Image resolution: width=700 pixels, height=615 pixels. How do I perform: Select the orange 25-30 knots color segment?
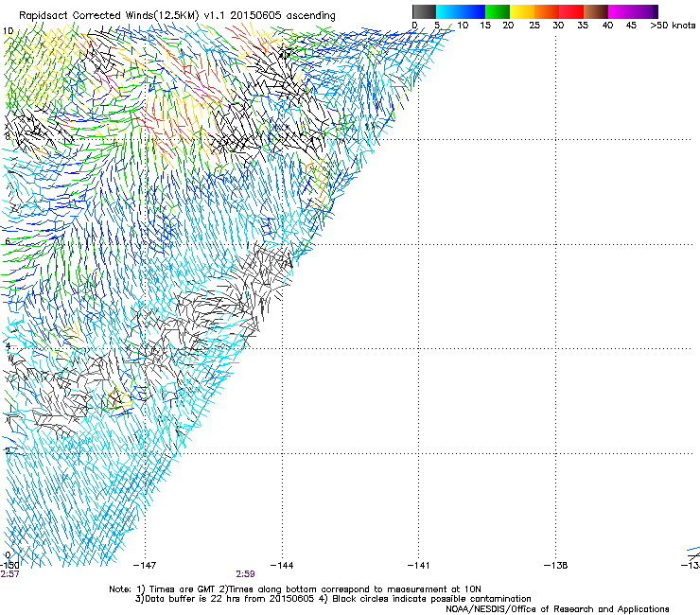pyautogui.click(x=547, y=11)
